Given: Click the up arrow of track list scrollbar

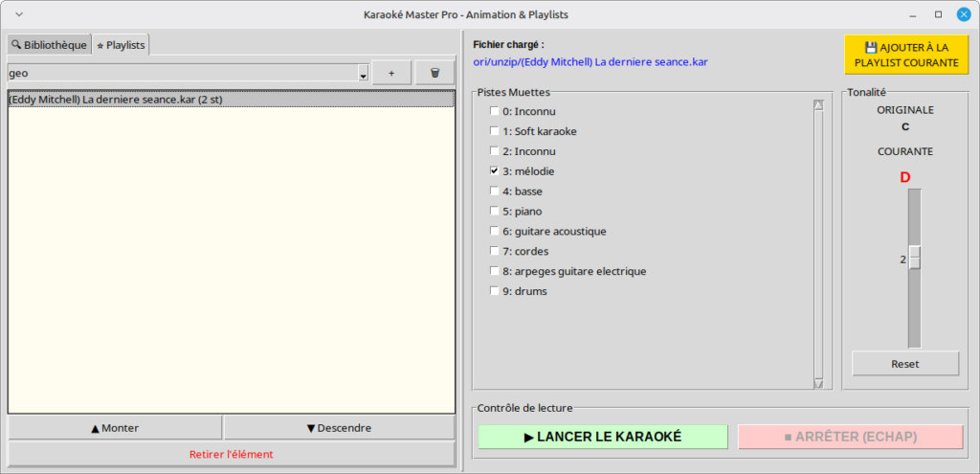Looking at the screenshot, I should click(x=817, y=106).
